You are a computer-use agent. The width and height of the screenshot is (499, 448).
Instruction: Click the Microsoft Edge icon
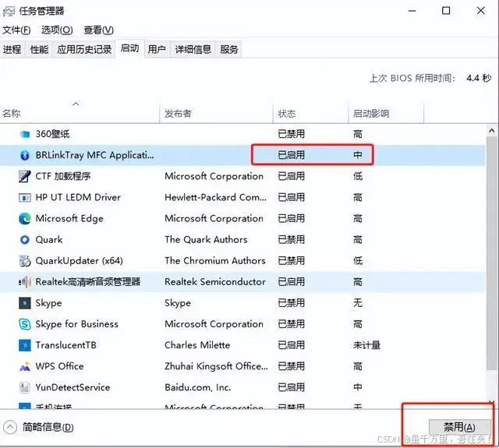click(25, 218)
